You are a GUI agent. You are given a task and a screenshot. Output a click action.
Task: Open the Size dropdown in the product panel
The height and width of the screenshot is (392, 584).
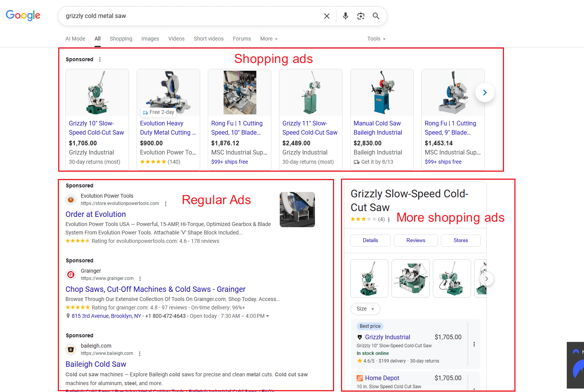[365, 309]
